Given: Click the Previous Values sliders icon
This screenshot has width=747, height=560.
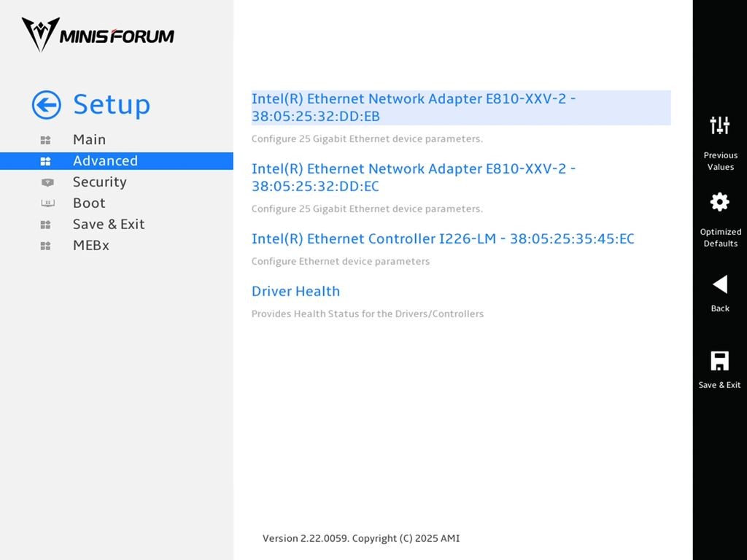Looking at the screenshot, I should (719, 125).
